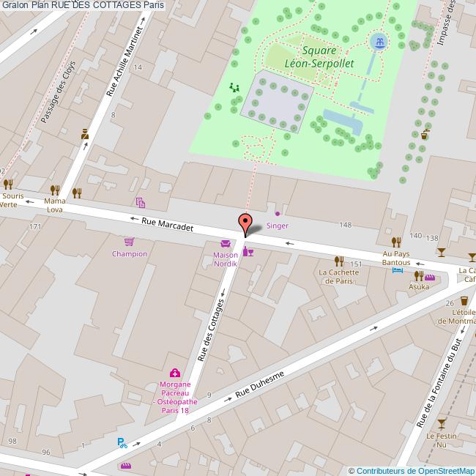Click the drinking water tap icon

click(425, 134)
